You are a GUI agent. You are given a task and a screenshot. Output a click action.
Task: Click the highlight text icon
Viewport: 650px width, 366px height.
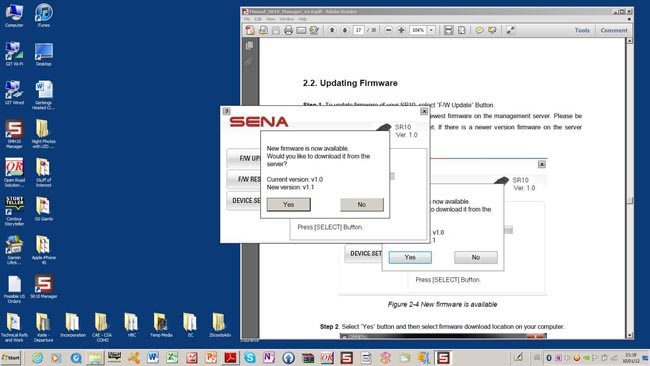tap(492, 30)
